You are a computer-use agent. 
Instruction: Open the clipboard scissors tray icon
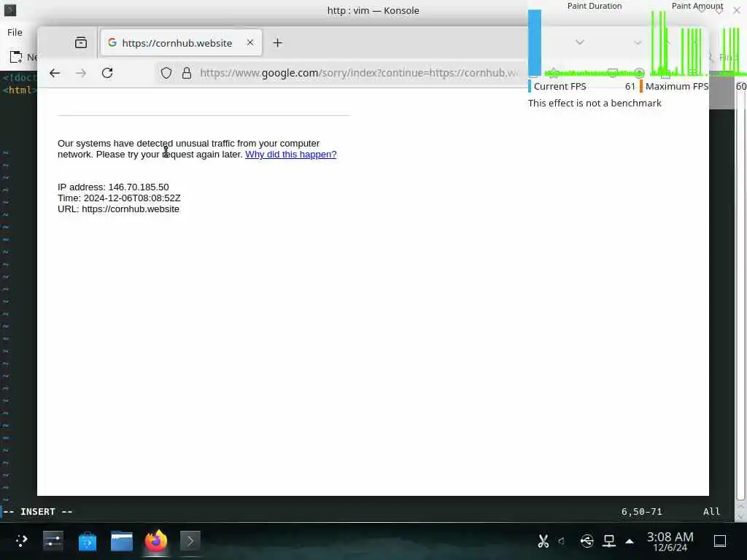point(543,541)
